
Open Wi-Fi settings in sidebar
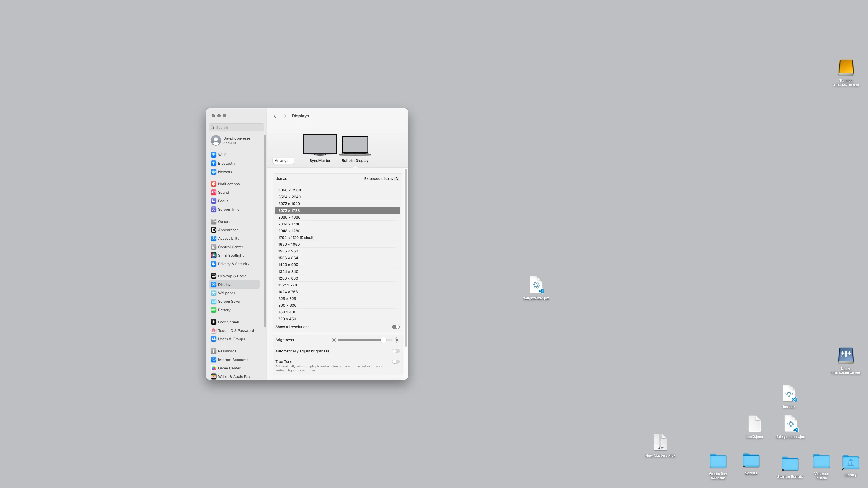222,155
